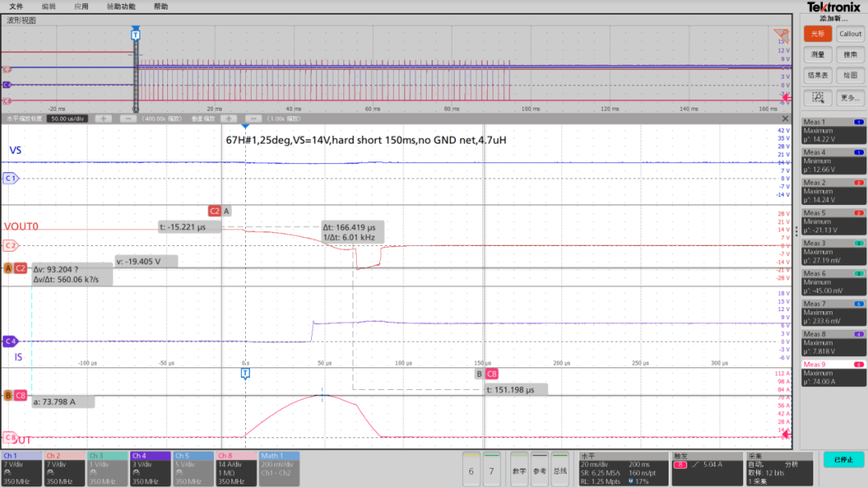
Task: Click the zoom box magnifier icon
Action: click(818, 97)
